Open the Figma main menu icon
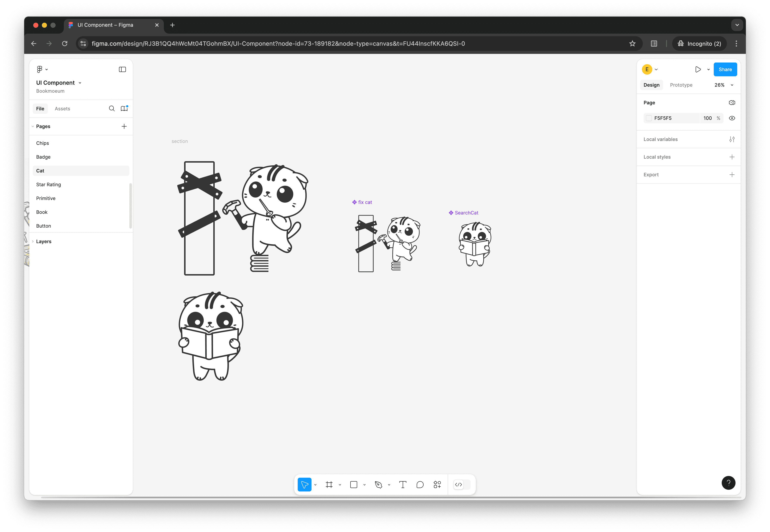This screenshot has width=770, height=532. (42, 69)
